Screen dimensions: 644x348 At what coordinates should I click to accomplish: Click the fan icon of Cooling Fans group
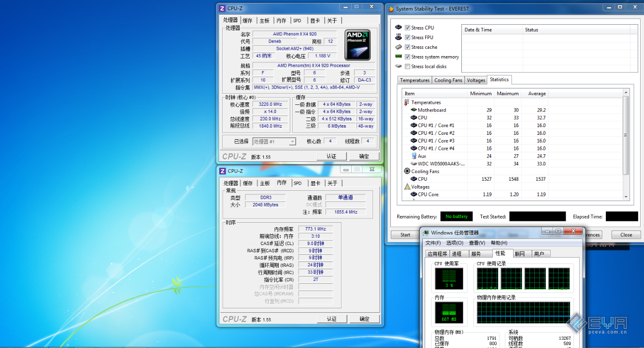pyautogui.click(x=407, y=171)
